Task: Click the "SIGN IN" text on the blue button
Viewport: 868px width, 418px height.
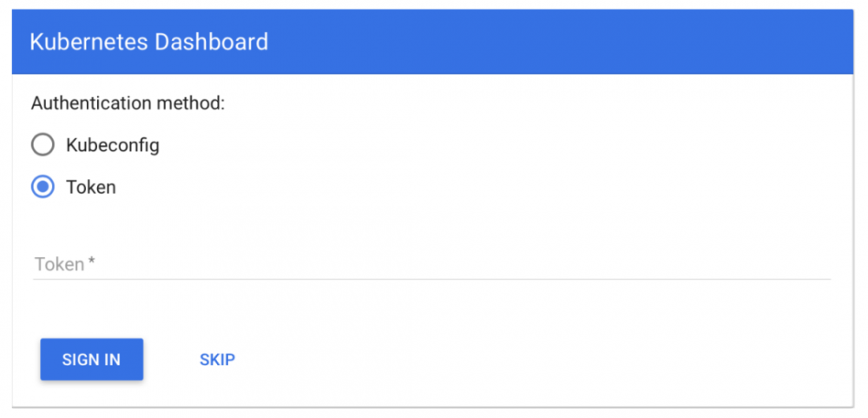Action: 91,360
